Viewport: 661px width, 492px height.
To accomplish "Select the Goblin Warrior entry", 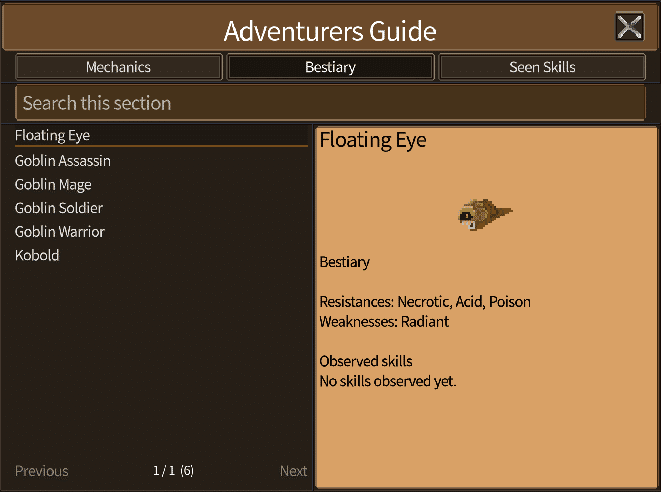I will [x=60, y=231].
